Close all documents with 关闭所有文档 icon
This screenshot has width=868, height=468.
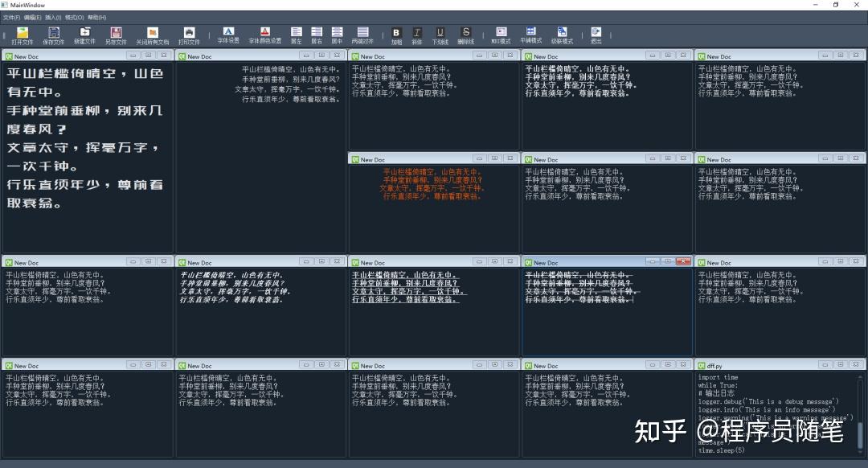coord(153,32)
